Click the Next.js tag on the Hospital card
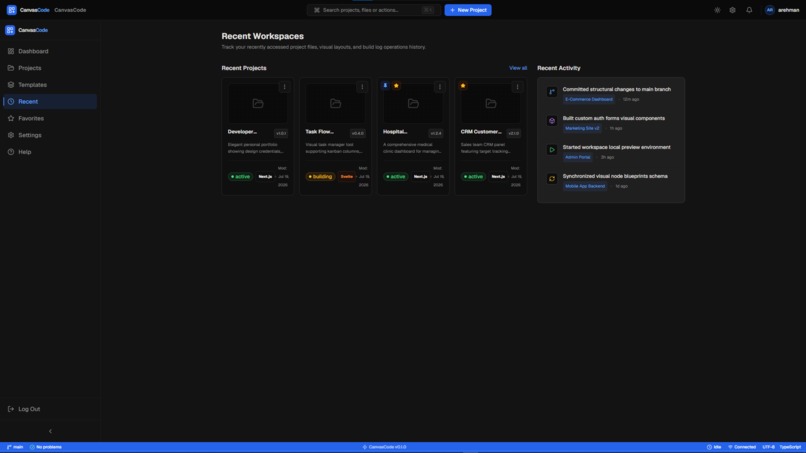Image resolution: width=806 pixels, height=453 pixels. (x=420, y=176)
